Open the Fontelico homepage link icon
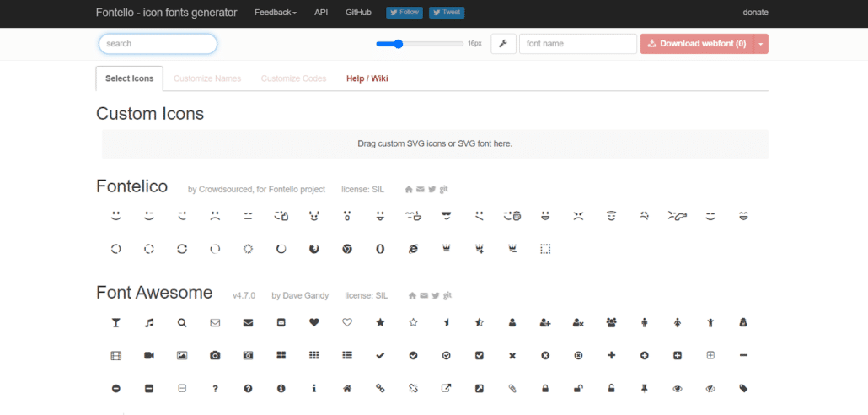This screenshot has width=868, height=415. (409, 190)
